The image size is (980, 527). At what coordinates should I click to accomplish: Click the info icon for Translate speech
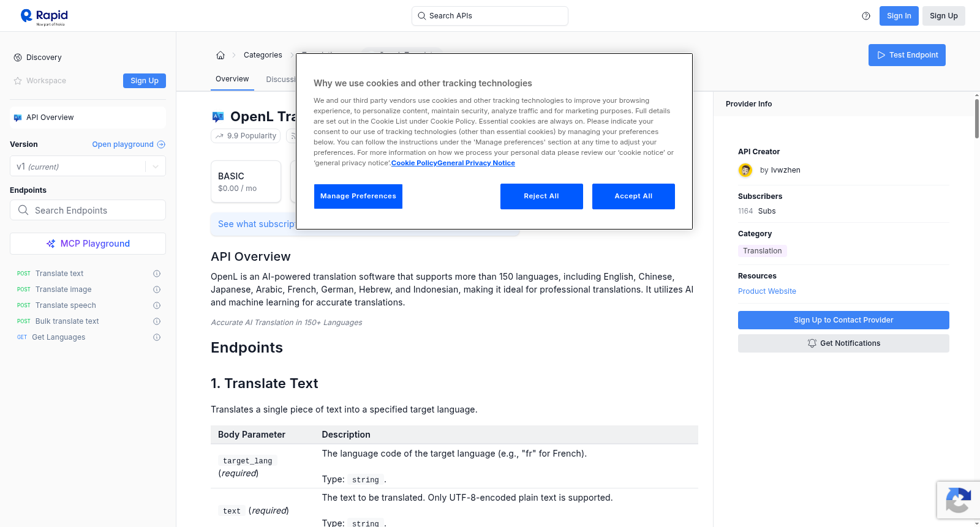click(x=157, y=305)
